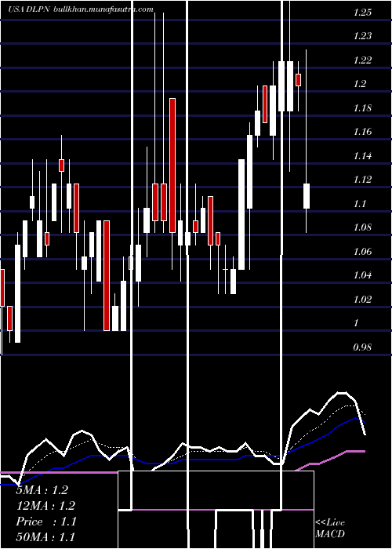Viewport: 392px width, 549px height.
Task: Click the blue moving average line end
Action: tap(364, 422)
